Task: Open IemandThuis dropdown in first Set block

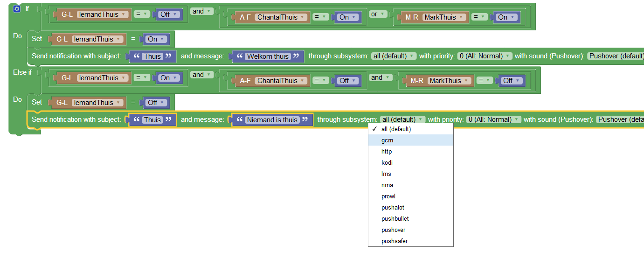Action: tap(97, 39)
